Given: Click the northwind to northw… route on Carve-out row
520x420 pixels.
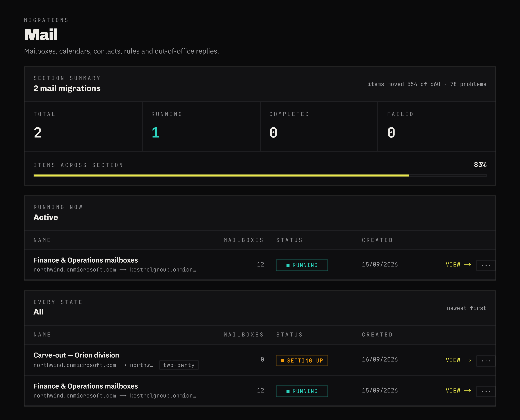Looking at the screenshot, I should coord(93,365).
